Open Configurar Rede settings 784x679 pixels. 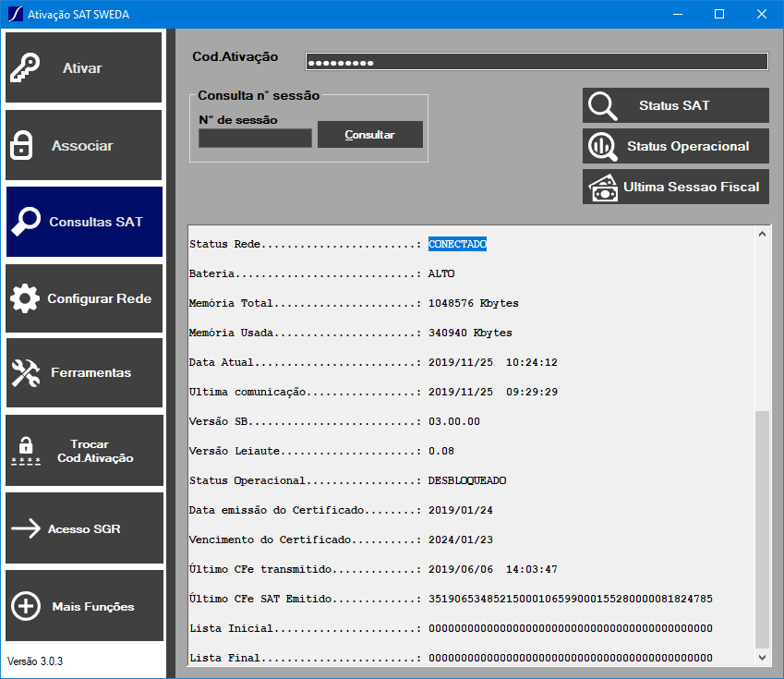84,298
